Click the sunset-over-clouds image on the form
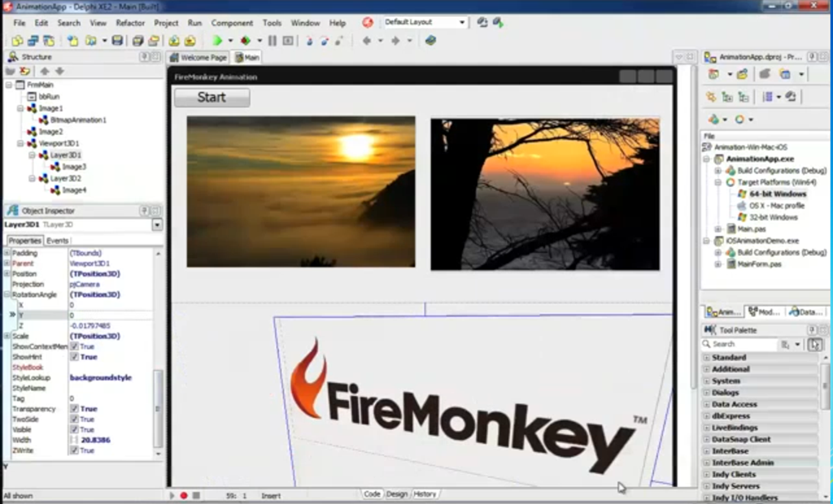The height and width of the screenshot is (504, 833). pos(301,192)
